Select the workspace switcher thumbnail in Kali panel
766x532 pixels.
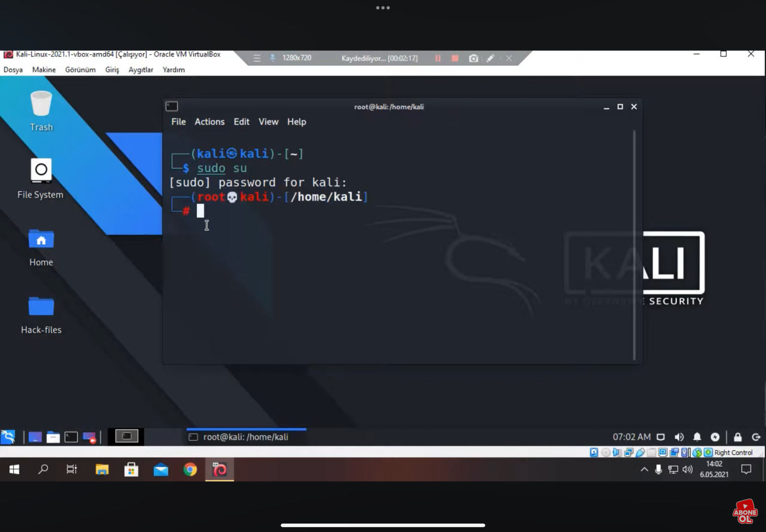click(127, 436)
